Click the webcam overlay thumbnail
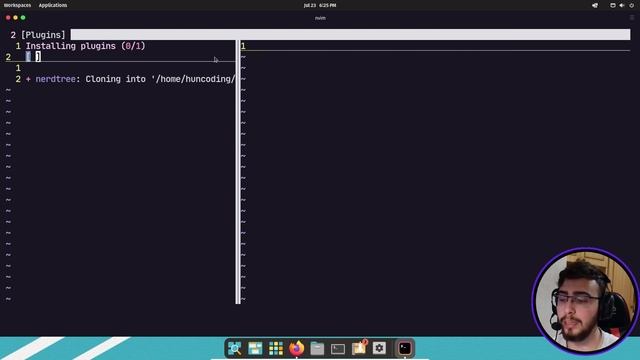 point(585,301)
